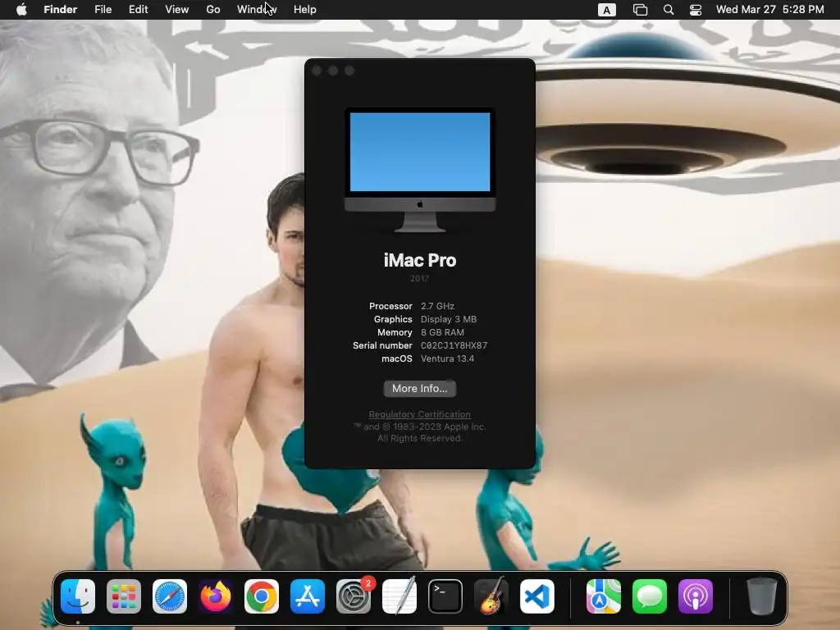
Task: Open the Trash from the Dock
Action: pos(762,596)
